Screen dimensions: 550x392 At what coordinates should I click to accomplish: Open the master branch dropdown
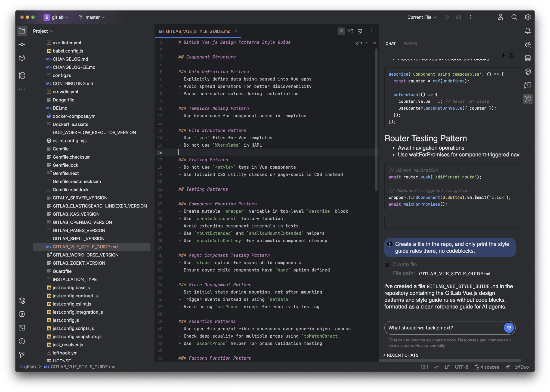point(92,17)
